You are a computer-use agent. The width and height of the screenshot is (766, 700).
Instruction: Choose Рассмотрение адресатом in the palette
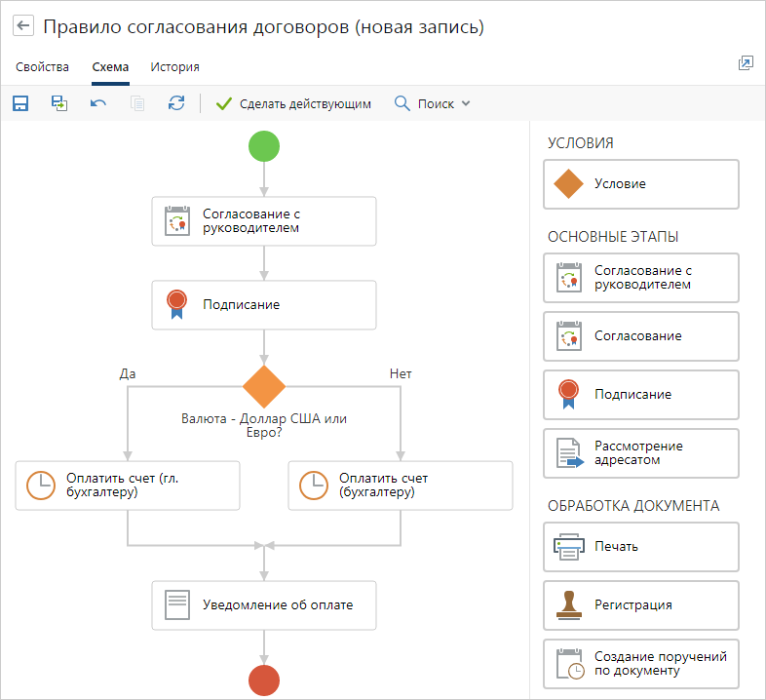640,453
